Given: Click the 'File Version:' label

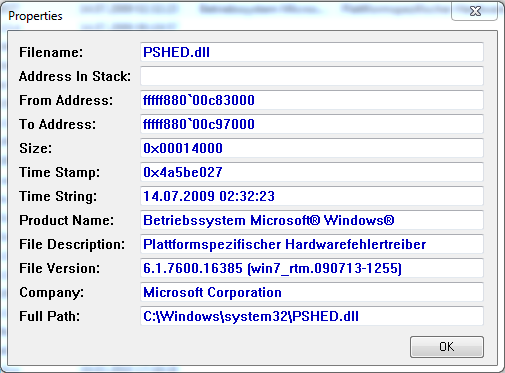Looking at the screenshot, I should point(59,268).
